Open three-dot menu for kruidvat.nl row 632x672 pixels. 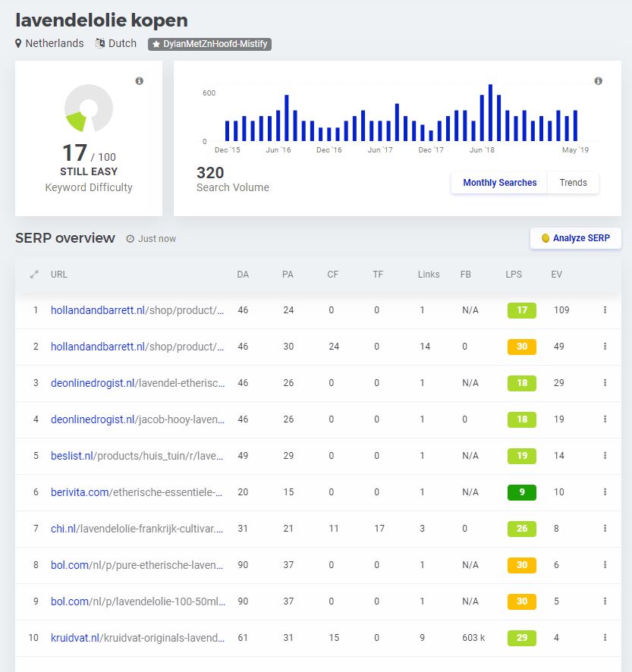[605, 638]
